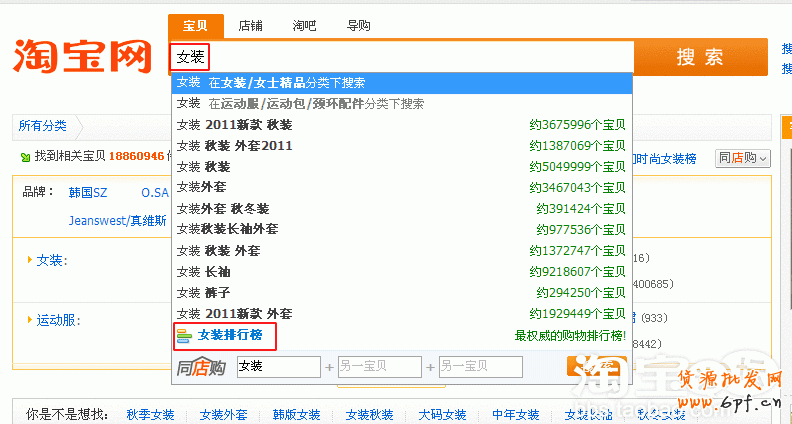The height and width of the screenshot is (424, 792).
Task: Switch to the 店铺 search tab
Action: click(x=250, y=26)
